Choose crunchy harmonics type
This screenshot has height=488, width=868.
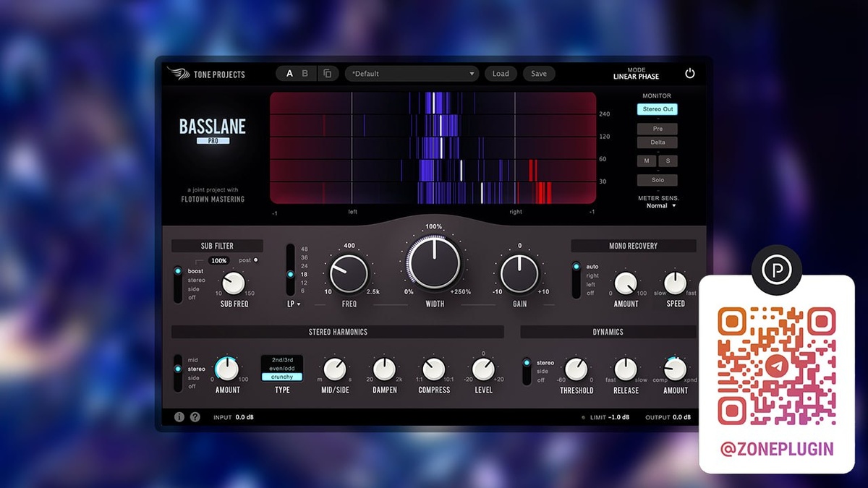pyautogui.click(x=282, y=377)
